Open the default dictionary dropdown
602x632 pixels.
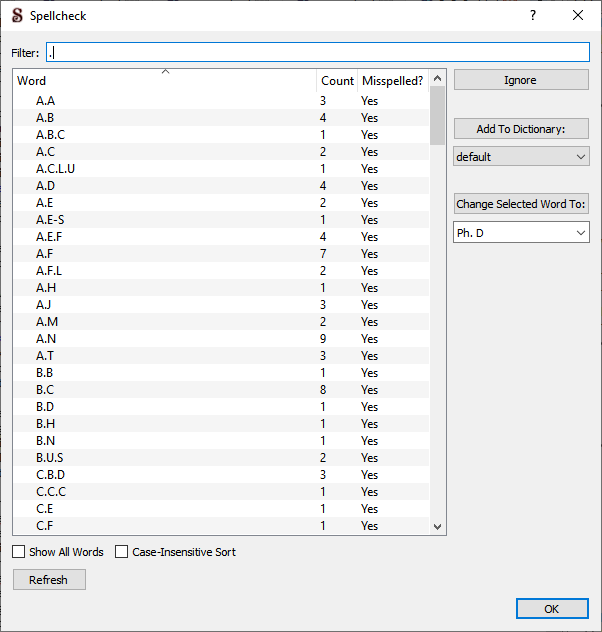pos(521,157)
